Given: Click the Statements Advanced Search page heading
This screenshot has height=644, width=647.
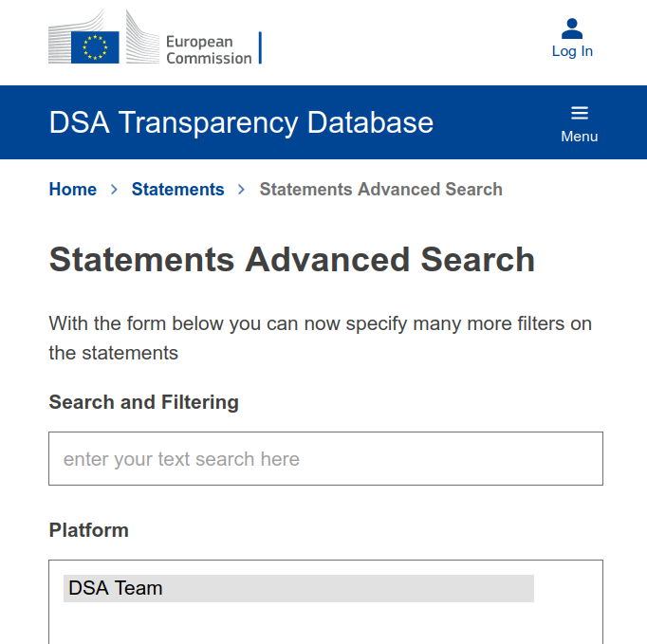Looking at the screenshot, I should (x=291, y=260).
